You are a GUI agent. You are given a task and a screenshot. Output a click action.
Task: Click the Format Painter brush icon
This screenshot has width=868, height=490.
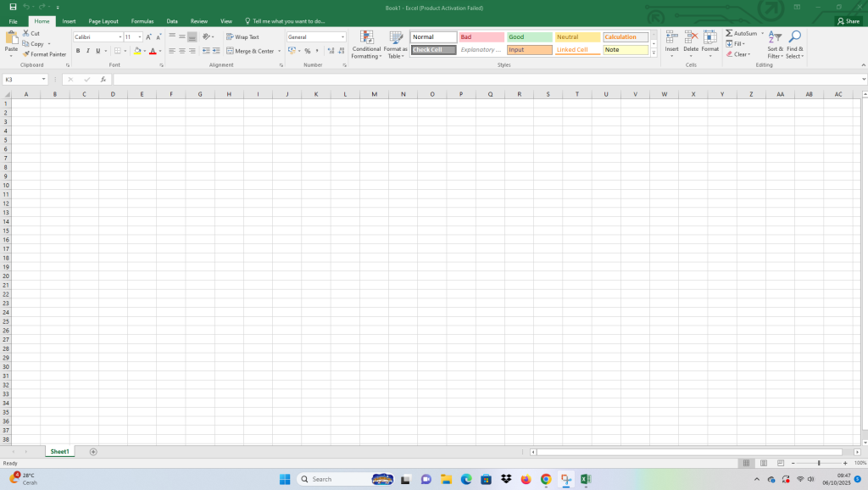tap(26, 54)
